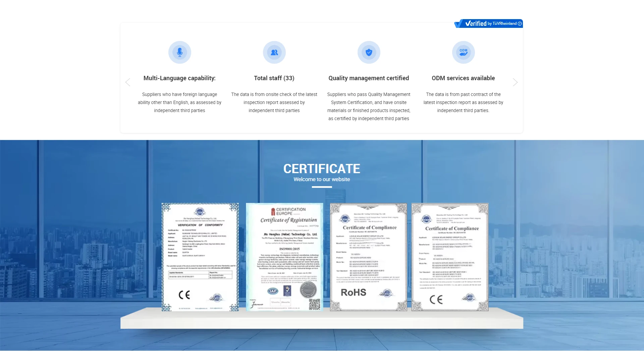644x351 pixels.
Task: Click the description starting "Suppliers who have foreign language"
Action: click(179, 102)
